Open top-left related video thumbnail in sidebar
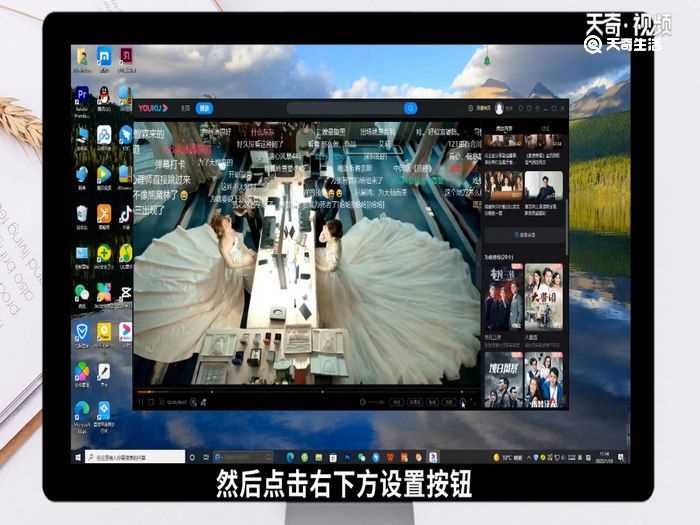700x525 pixels. 503,140
